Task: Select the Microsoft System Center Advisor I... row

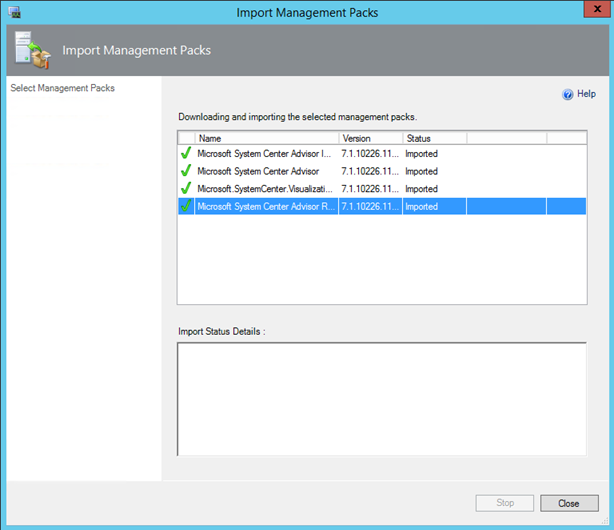Action: pyautogui.click(x=382, y=154)
